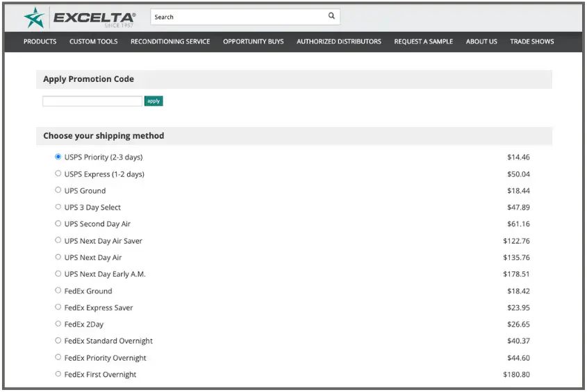Click the $40.37 price

(518, 341)
